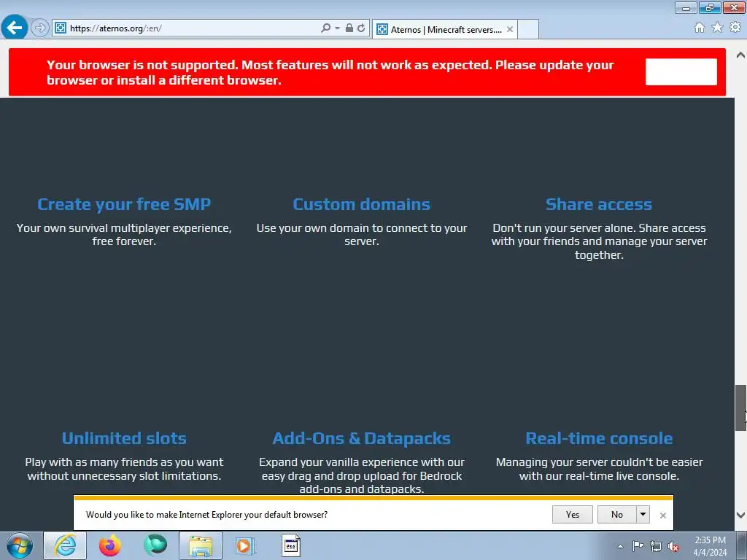Viewport: 747px width, 560px height.
Task: Open the favorites star panel
Action: [717, 28]
